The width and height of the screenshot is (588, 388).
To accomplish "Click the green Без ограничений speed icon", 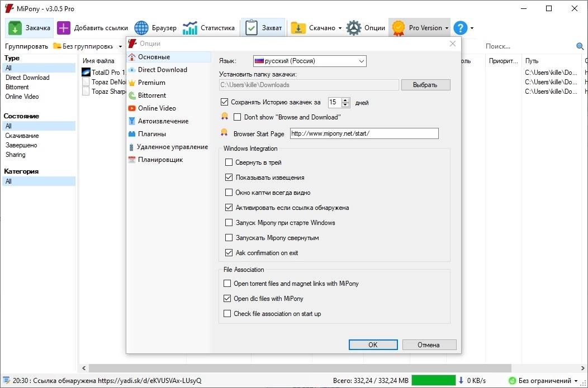I will 512,381.
